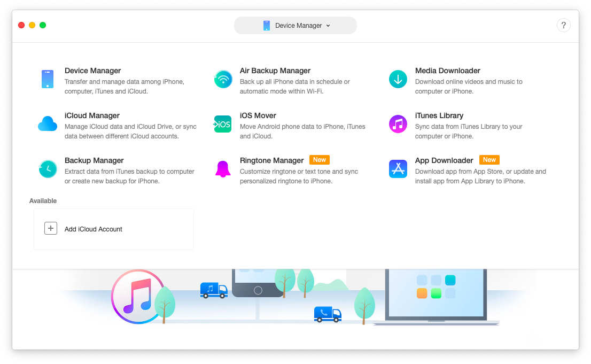Click 'Download online videos and music' description

[469, 87]
